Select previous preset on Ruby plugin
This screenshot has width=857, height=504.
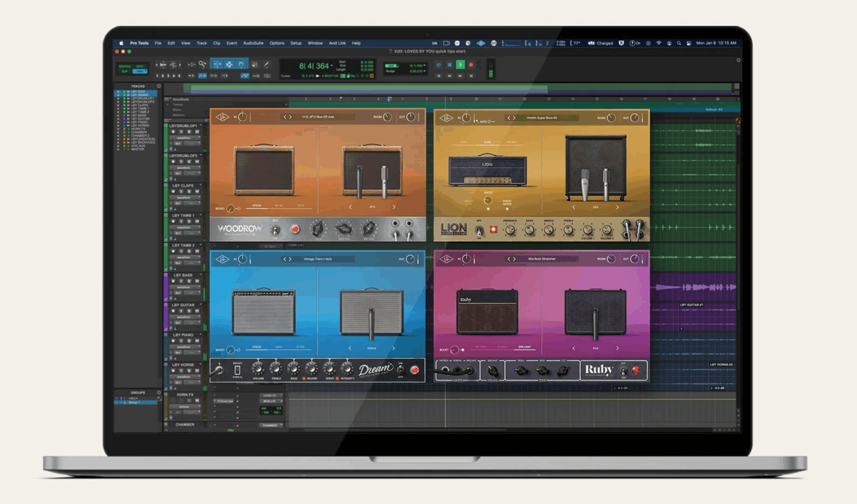509,259
